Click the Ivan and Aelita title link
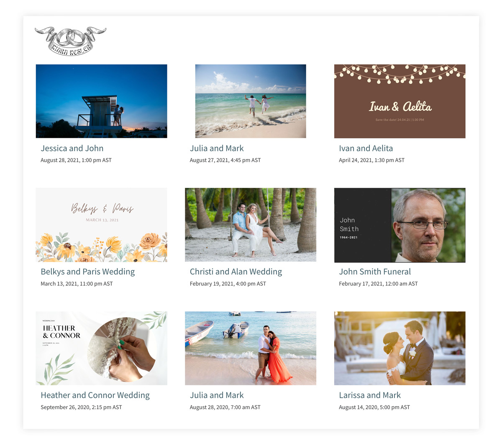Viewport: 502px width, 448px height. 366,148
